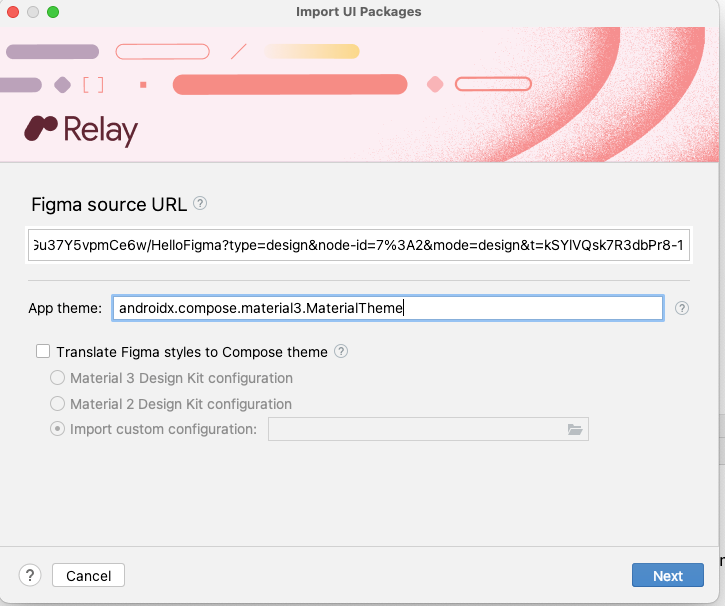
Task: Click the green zoom window button
Action: 53,12
